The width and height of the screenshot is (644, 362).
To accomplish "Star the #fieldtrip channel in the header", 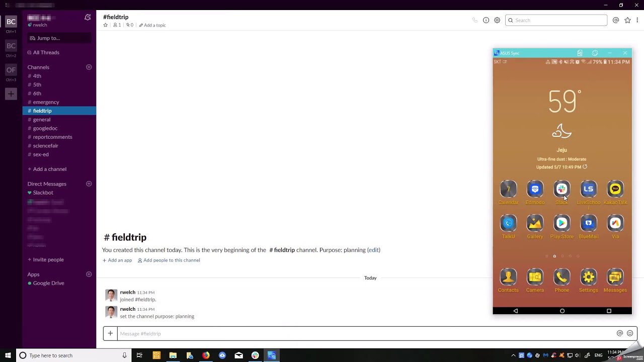I will click(106, 25).
